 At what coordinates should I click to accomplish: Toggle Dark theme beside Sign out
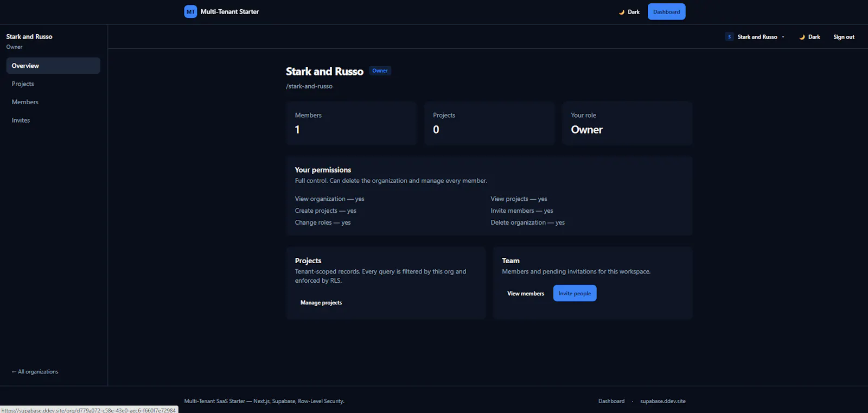pos(809,37)
